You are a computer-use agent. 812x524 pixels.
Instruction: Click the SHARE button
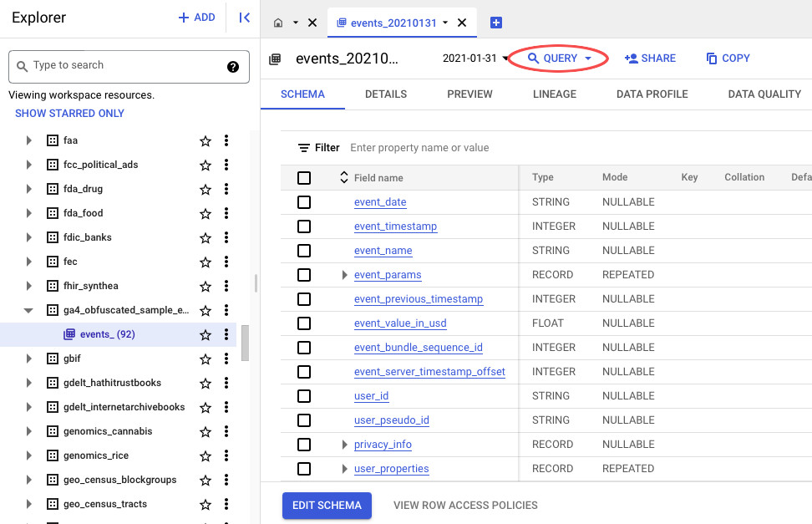click(x=650, y=58)
